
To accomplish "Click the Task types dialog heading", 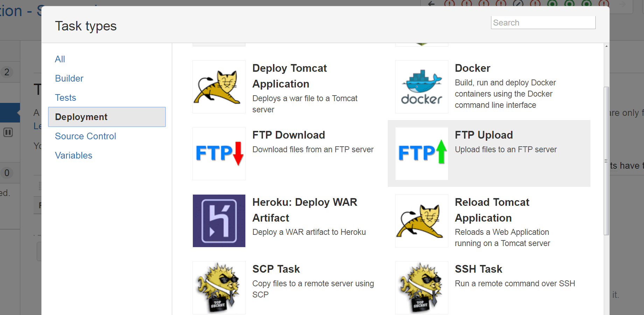I will 86,26.
